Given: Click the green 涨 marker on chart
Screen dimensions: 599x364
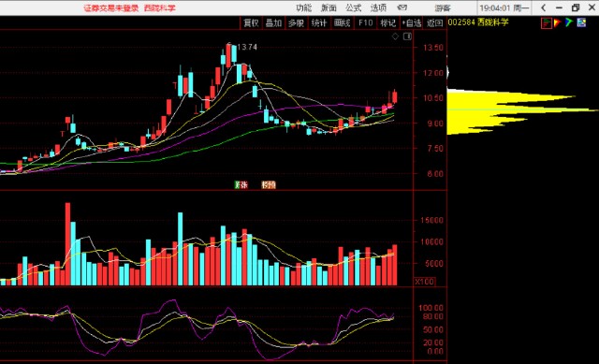Looking at the screenshot, I should 241,185.
